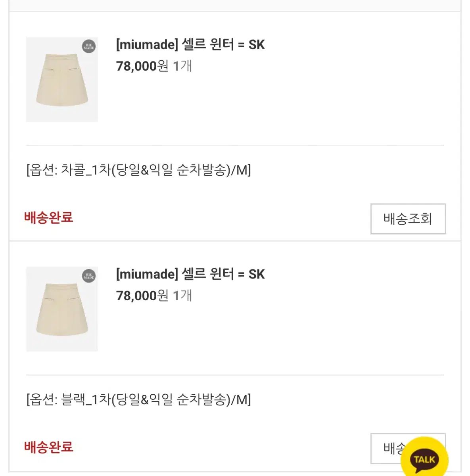Select the 블랙_1차 option text line
This screenshot has height=476, width=470.
pos(138,399)
